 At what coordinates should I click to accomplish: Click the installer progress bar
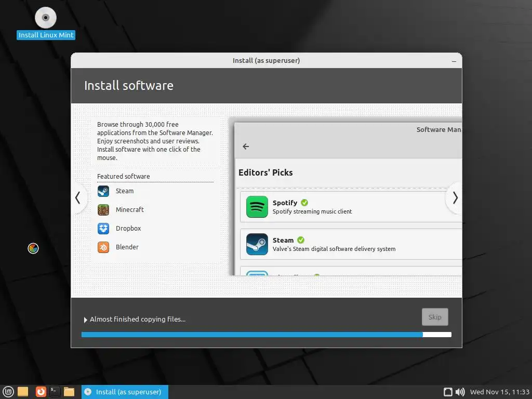pos(267,335)
